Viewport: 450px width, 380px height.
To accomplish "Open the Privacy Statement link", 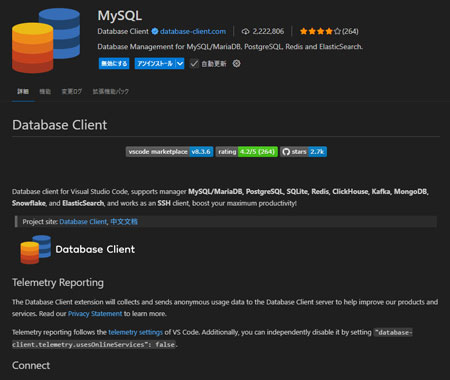I will (x=95, y=314).
